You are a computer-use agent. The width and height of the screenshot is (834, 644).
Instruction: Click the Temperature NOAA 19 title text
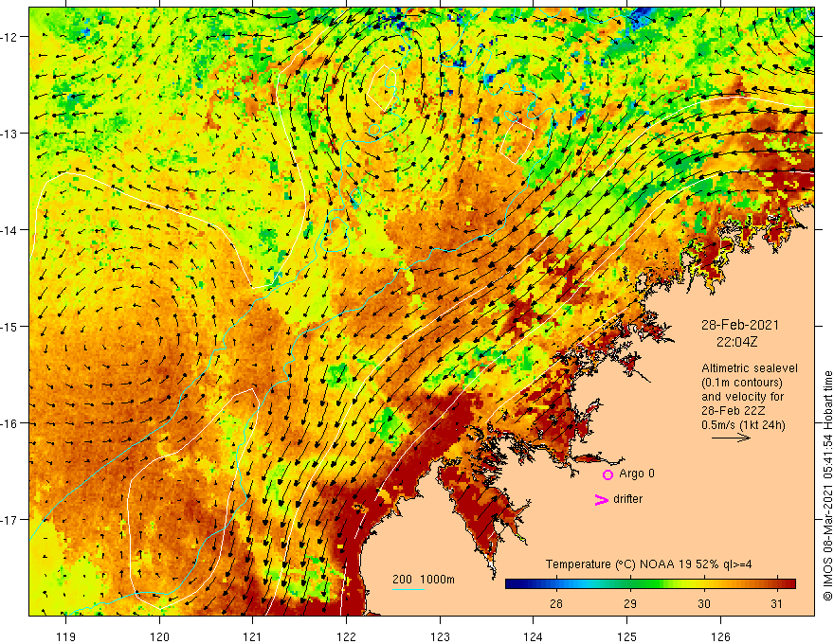click(648, 564)
